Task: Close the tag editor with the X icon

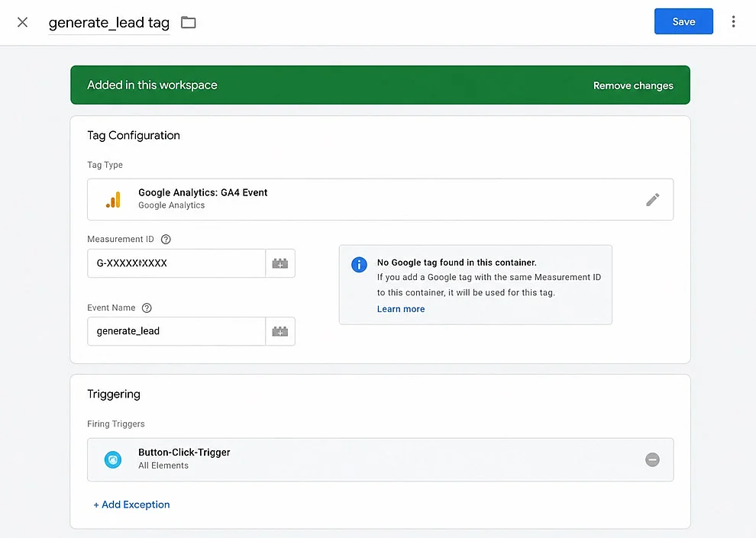Action: click(x=22, y=22)
